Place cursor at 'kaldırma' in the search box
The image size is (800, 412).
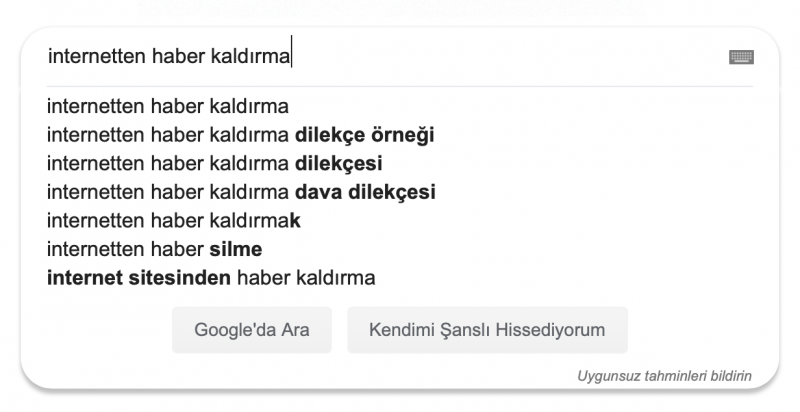(x=250, y=56)
